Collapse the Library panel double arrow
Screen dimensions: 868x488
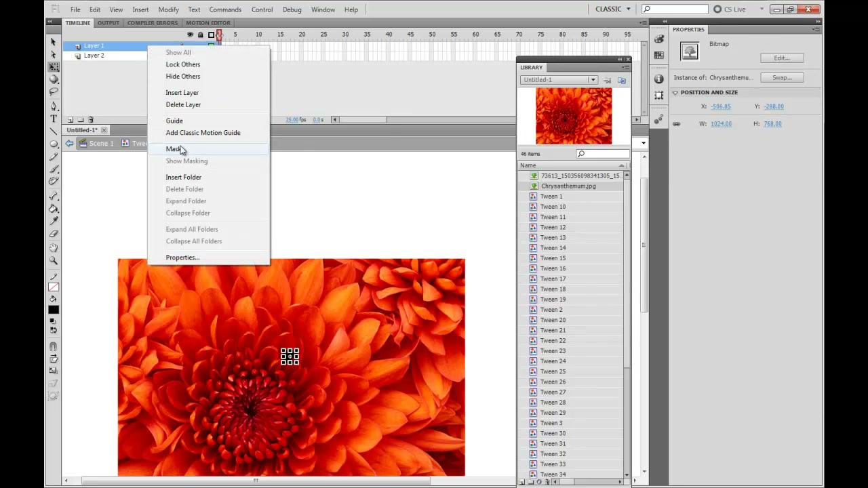coord(619,60)
